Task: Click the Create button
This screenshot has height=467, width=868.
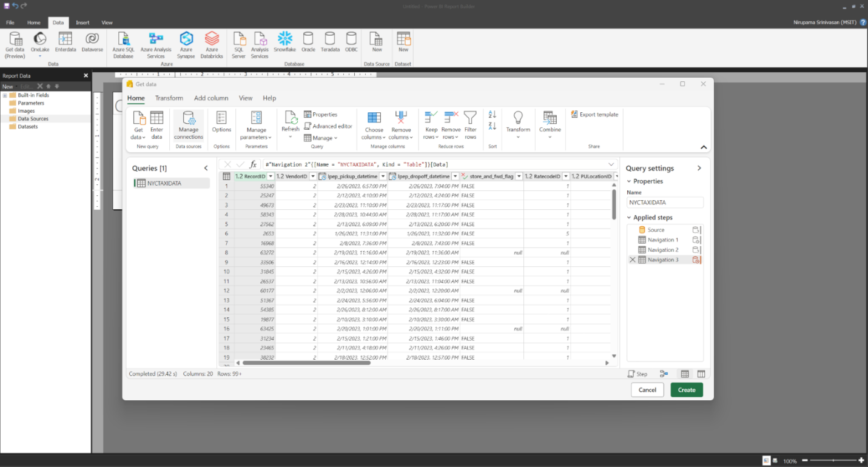Action: [687, 390]
